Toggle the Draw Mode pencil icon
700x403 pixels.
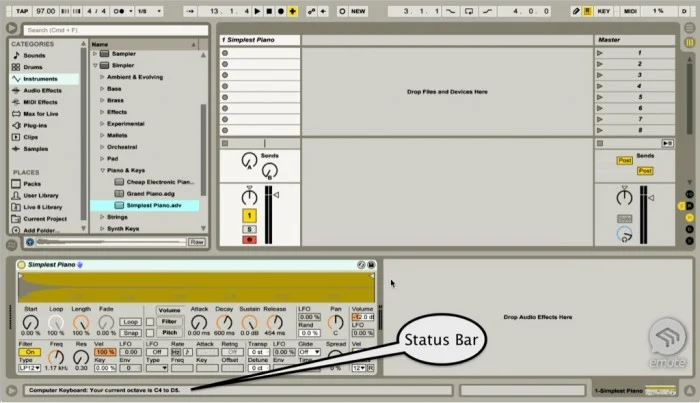tap(576, 11)
